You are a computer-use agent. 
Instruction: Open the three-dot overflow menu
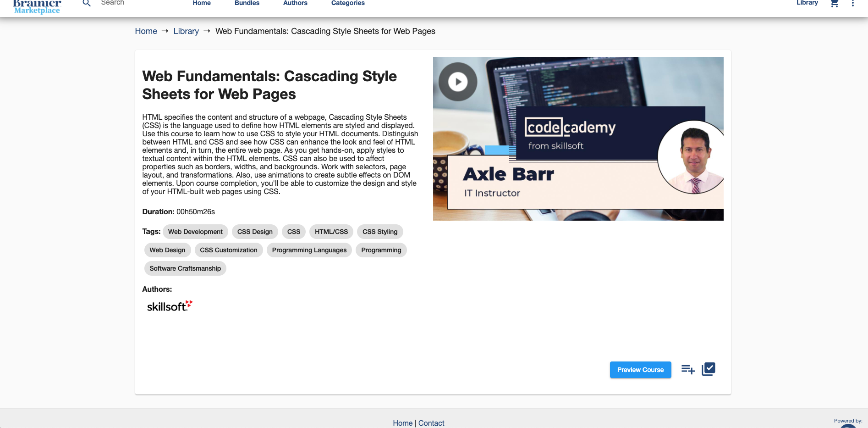click(x=853, y=3)
